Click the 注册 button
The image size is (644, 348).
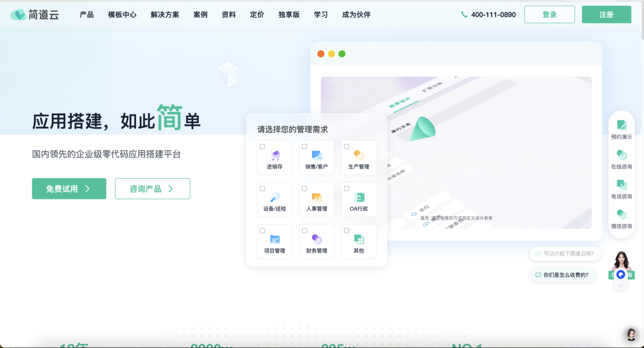point(606,14)
